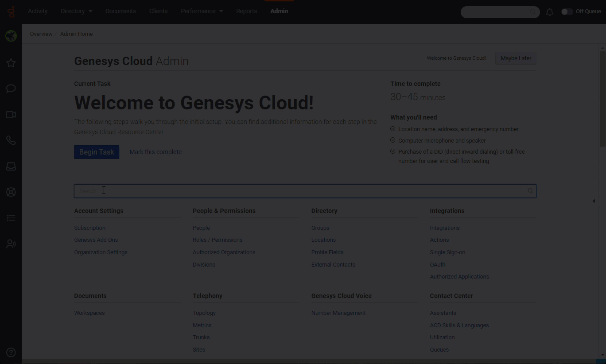
Task: Click the scrollbar up arrow
Action: [x=602, y=47]
